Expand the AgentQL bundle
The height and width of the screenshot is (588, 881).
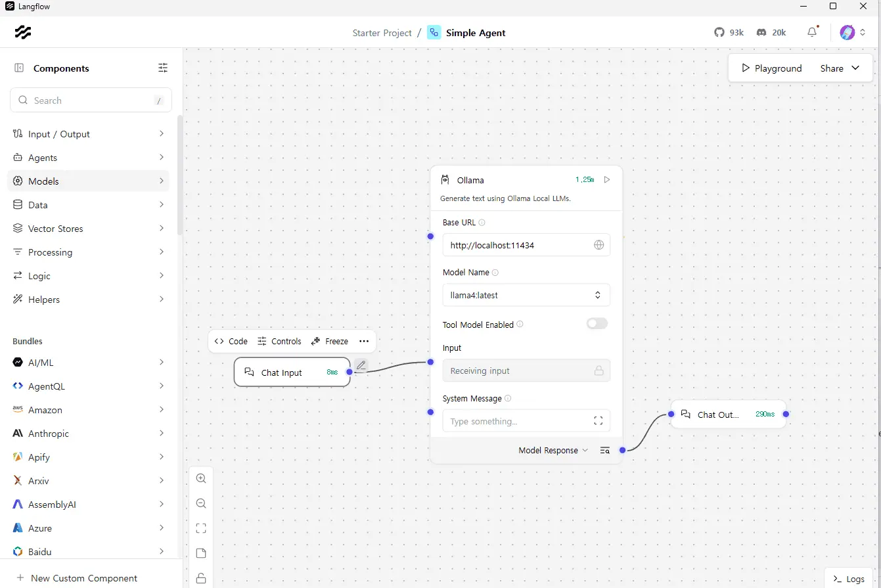(x=88, y=386)
